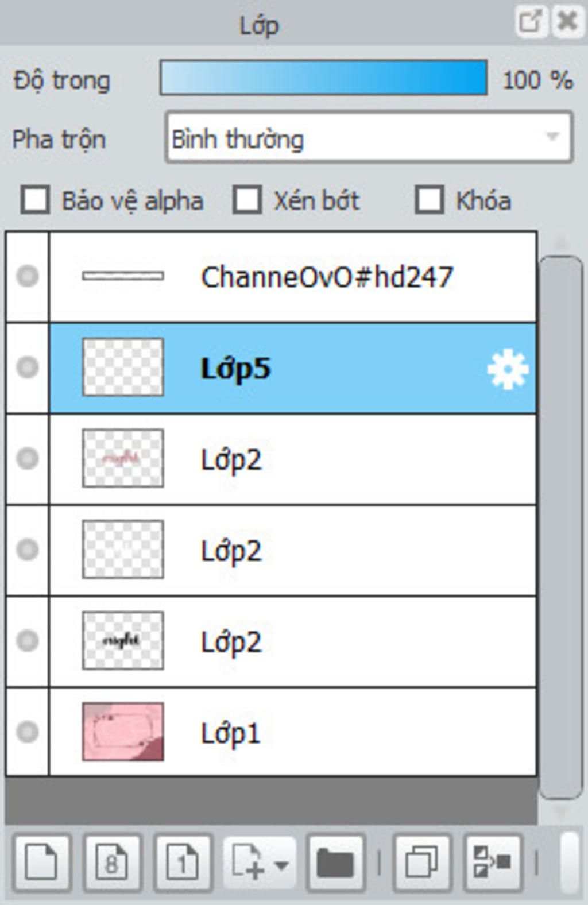Image resolution: width=588 pixels, height=905 pixels.
Task: Click the layer list vertical scrollbar
Action: tap(561, 528)
